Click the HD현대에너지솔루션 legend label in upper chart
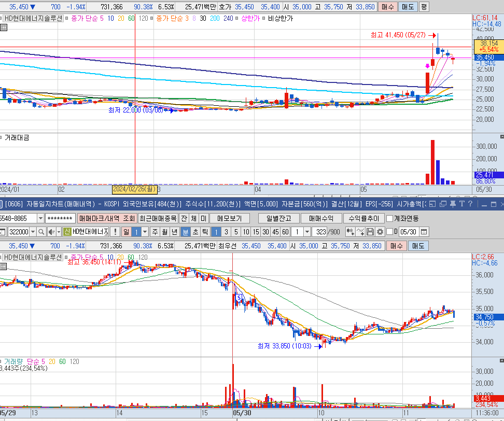The height and width of the screenshot is (421, 504). [33, 18]
